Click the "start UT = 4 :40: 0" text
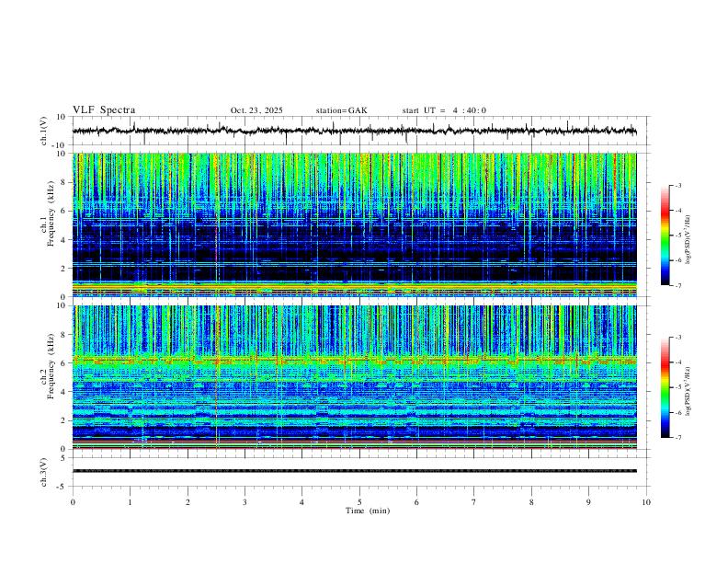This screenshot has width=728, height=563. coord(444,110)
